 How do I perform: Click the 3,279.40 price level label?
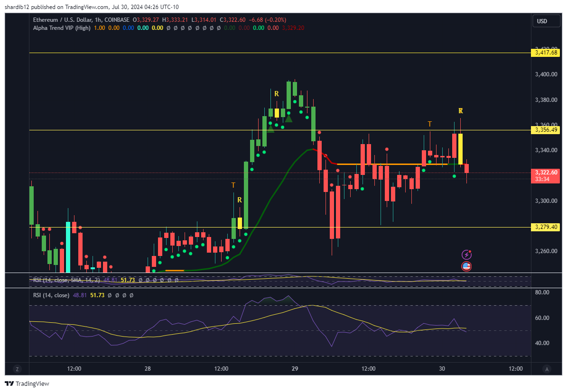click(546, 228)
